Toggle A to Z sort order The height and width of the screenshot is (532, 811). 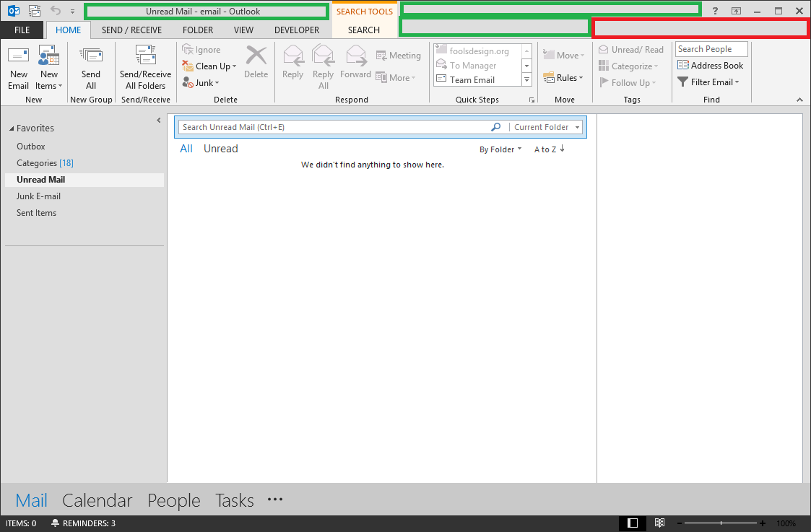coord(549,149)
